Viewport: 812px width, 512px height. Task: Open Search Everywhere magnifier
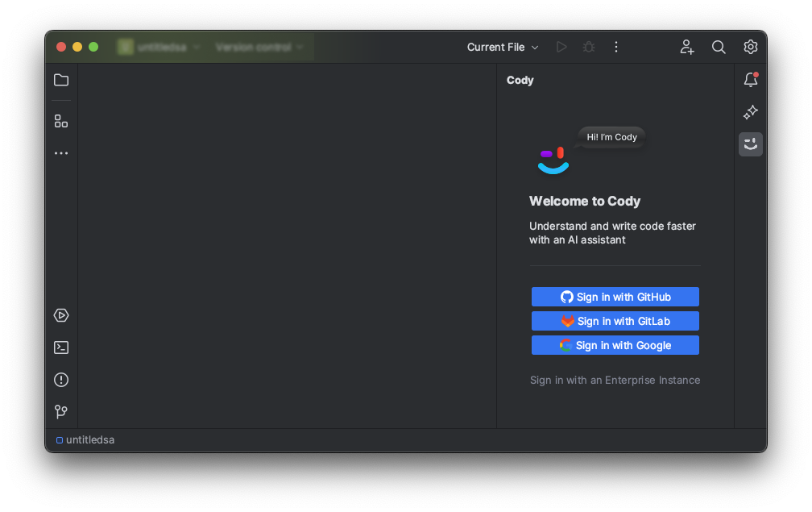click(719, 47)
